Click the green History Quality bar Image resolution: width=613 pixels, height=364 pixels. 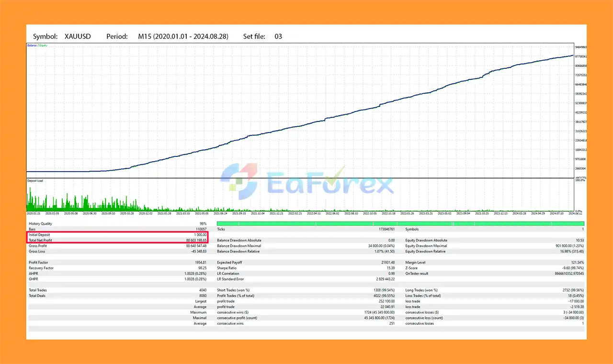tap(400, 223)
